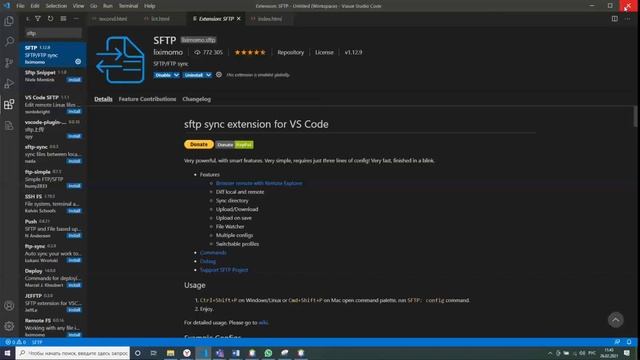Switch to the Feature Contributions tab
This screenshot has height=360, width=640.
[147, 99]
